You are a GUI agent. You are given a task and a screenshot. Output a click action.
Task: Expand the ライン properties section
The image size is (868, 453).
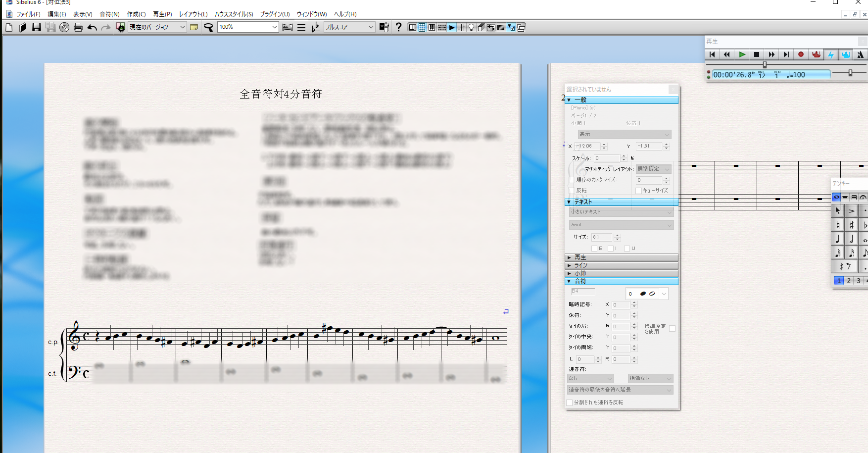(x=622, y=265)
